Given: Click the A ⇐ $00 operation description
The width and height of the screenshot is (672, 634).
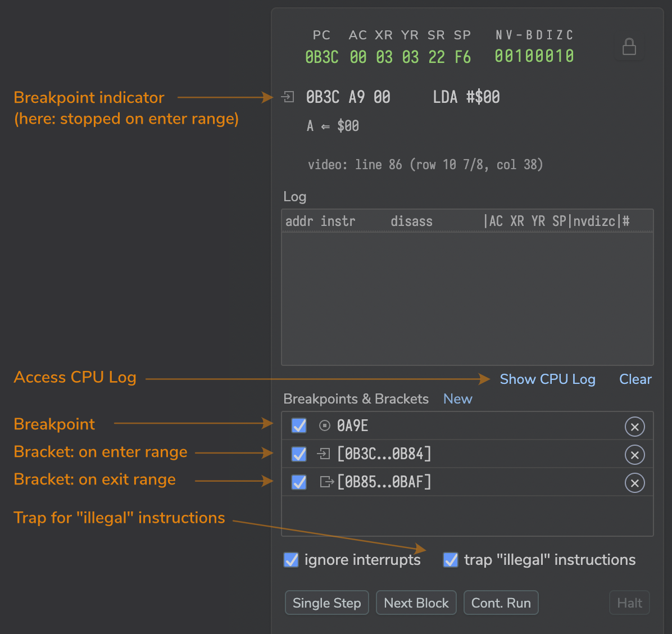Looking at the screenshot, I should point(333,126).
